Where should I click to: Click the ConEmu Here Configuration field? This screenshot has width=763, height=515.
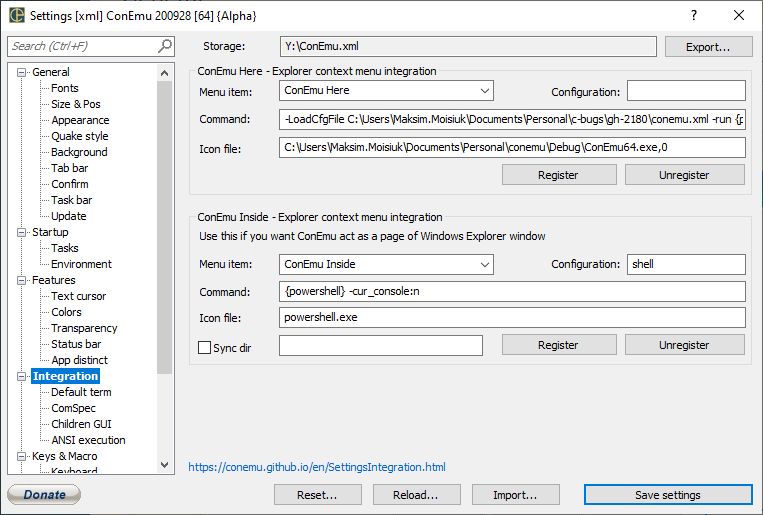[x=686, y=91]
